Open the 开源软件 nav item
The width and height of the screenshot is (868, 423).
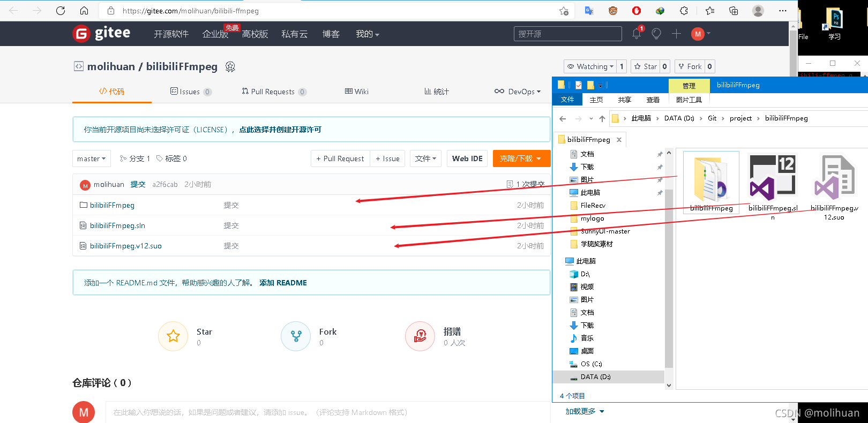tap(171, 34)
